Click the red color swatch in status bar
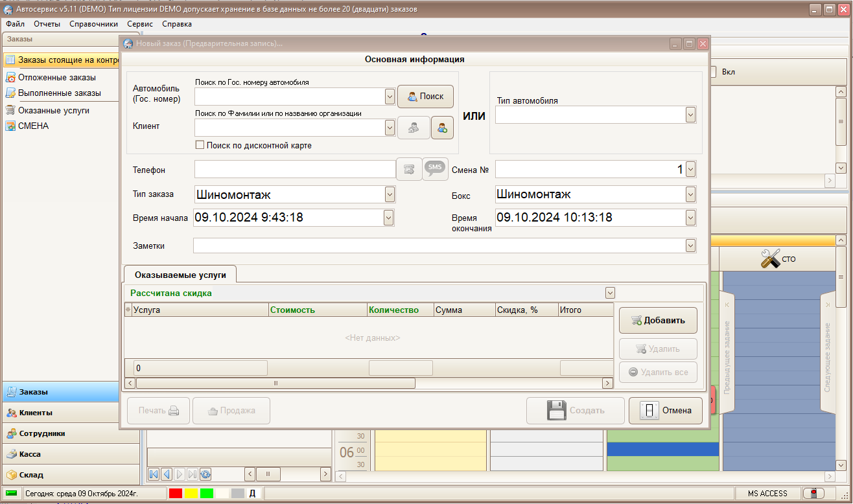Viewport: 853px width, 504px height. click(176, 494)
